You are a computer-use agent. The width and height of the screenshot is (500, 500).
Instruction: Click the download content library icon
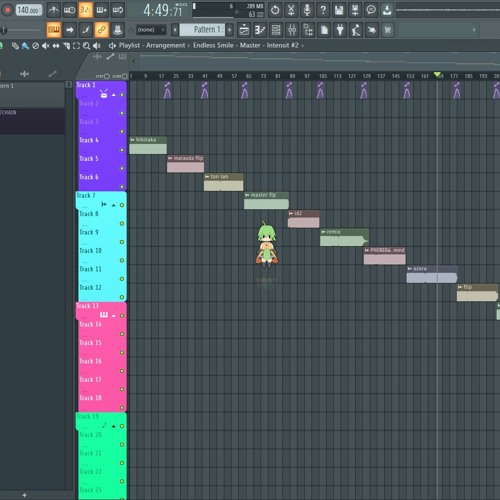(x=387, y=10)
